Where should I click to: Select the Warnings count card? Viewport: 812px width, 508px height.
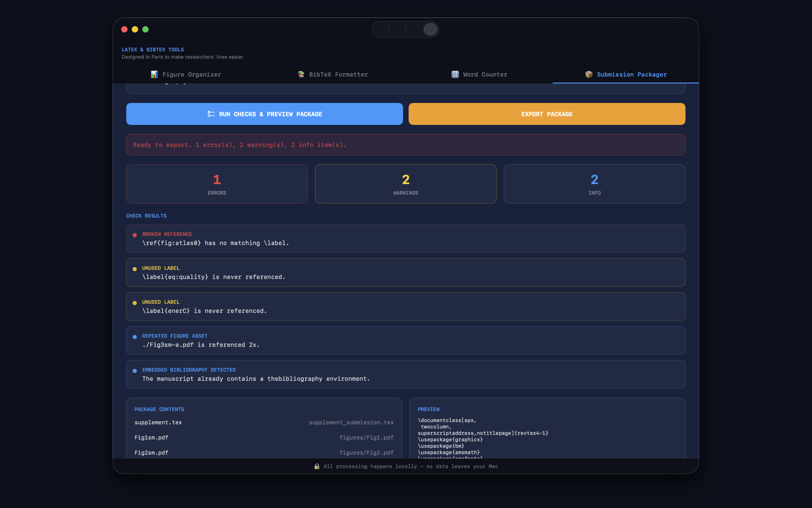(x=406, y=184)
